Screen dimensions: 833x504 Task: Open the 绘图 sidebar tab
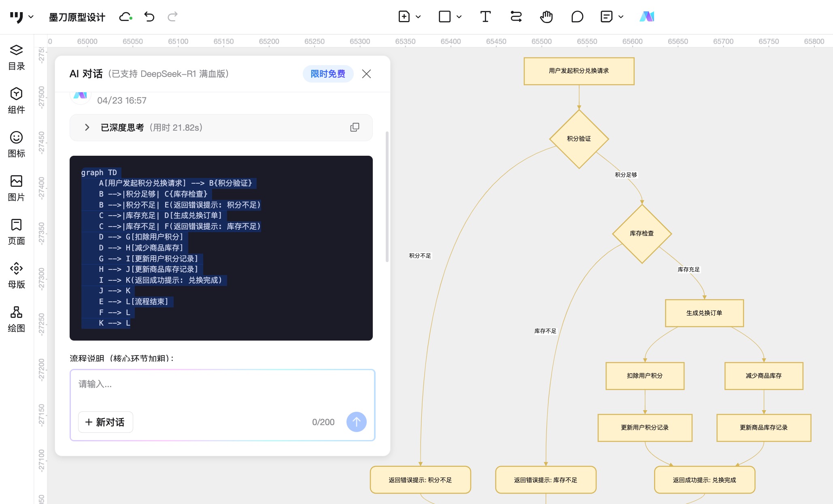click(x=16, y=319)
